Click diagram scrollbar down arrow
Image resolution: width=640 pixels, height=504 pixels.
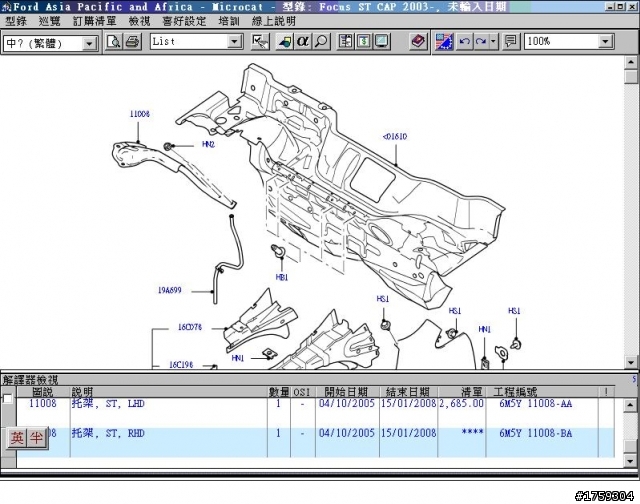click(631, 362)
